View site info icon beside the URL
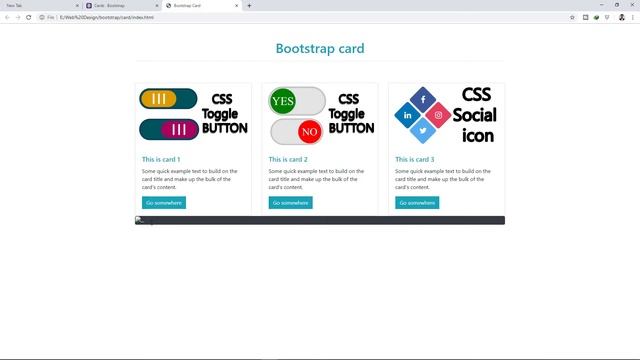This screenshot has height=360, width=640. [x=42, y=18]
